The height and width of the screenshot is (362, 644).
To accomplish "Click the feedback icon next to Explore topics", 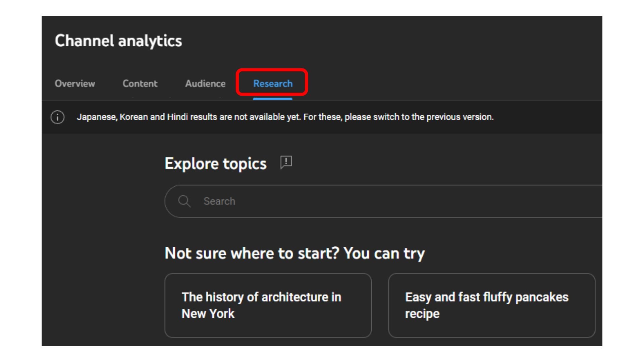I will pyautogui.click(x=285, y=163).
